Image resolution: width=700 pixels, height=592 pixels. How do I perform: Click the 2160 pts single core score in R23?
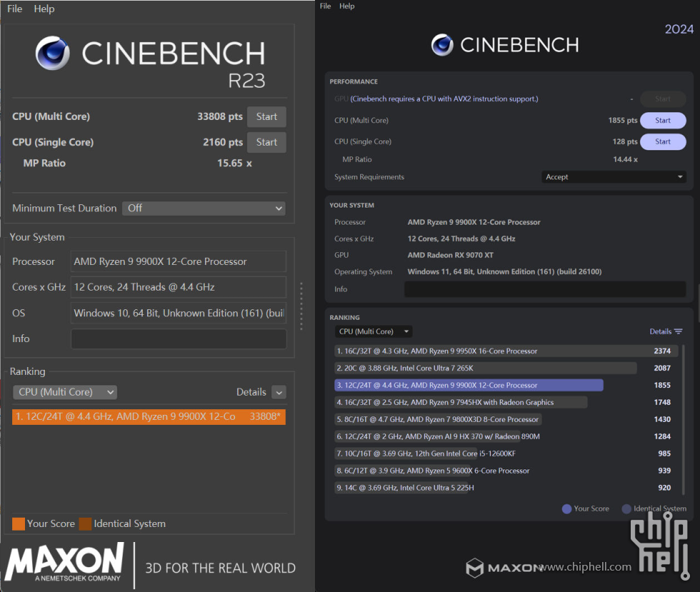point(223,142)
